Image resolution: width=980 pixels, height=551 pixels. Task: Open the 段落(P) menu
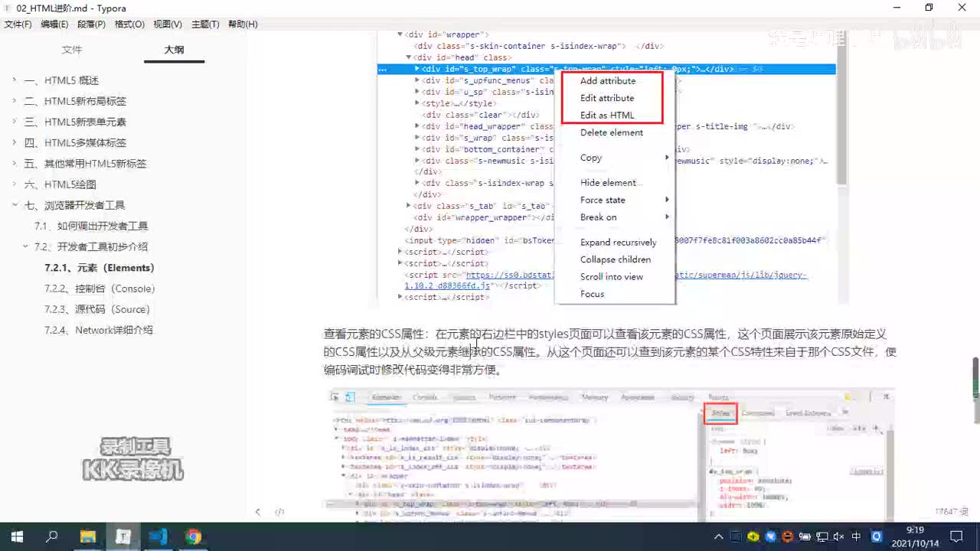pyautogui.click(x=91, y=24)
